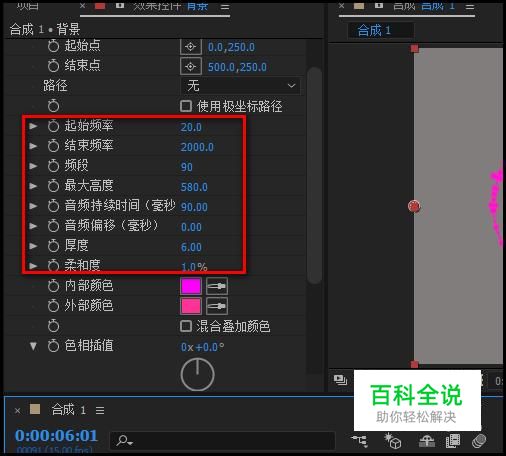Toggle the draft 3D icon
This screenshot has height=456, width=506.
point(393,441)
